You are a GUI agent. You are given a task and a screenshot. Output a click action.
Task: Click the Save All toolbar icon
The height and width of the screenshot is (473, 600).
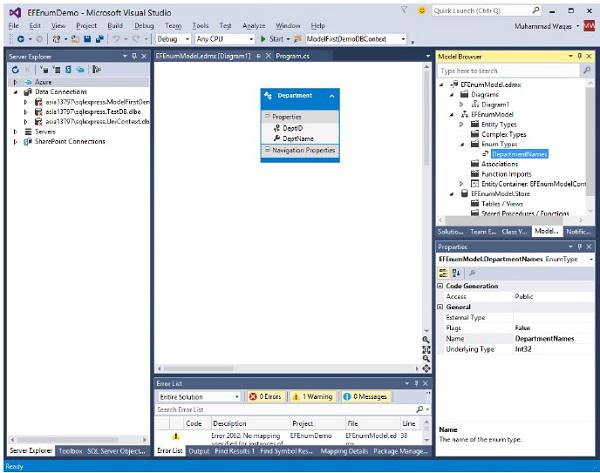coord(99,39)
